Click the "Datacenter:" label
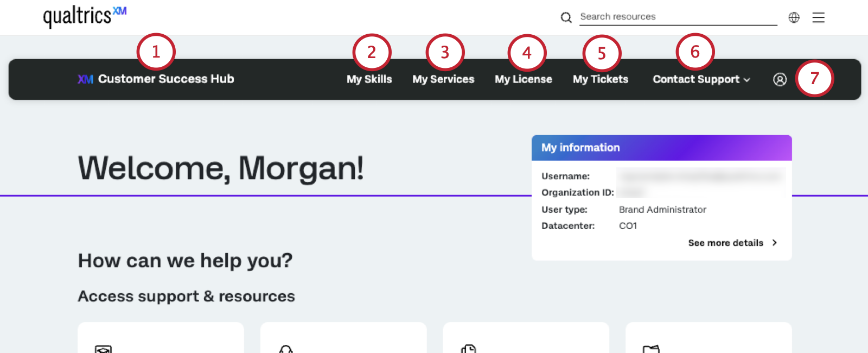The height and width of the screenshot is (353, 868). [x=568, y=226]
